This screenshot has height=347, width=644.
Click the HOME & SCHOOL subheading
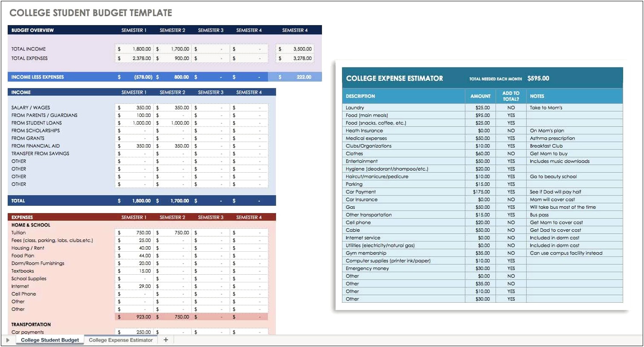tap(31, 225)
